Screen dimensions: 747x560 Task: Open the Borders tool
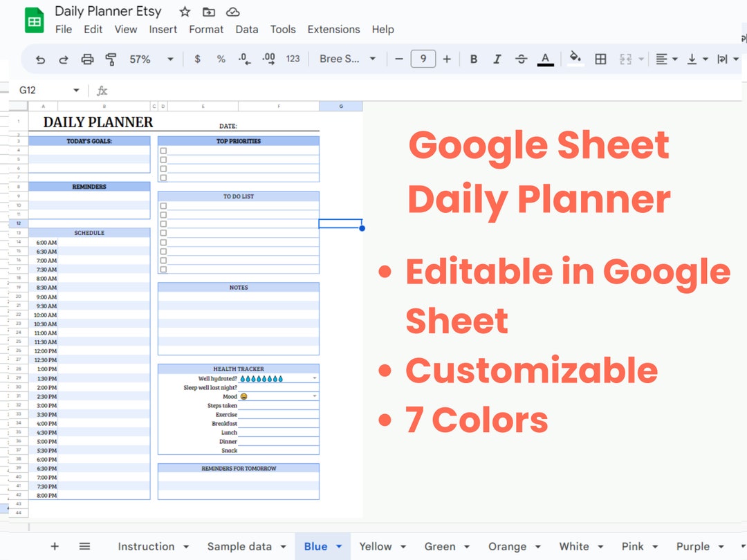pyautogui.click(x=600, y=59)
